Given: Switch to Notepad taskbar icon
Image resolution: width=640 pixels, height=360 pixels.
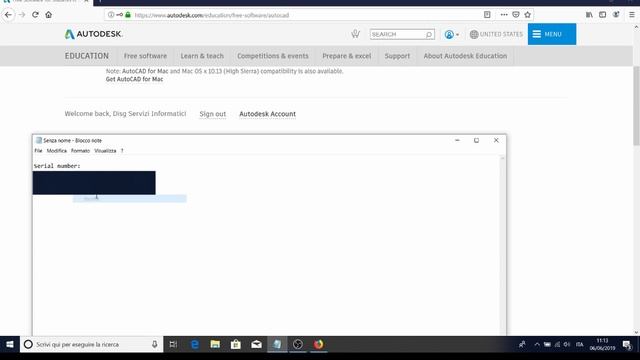Looking at the screenshot, I should 277,344.
